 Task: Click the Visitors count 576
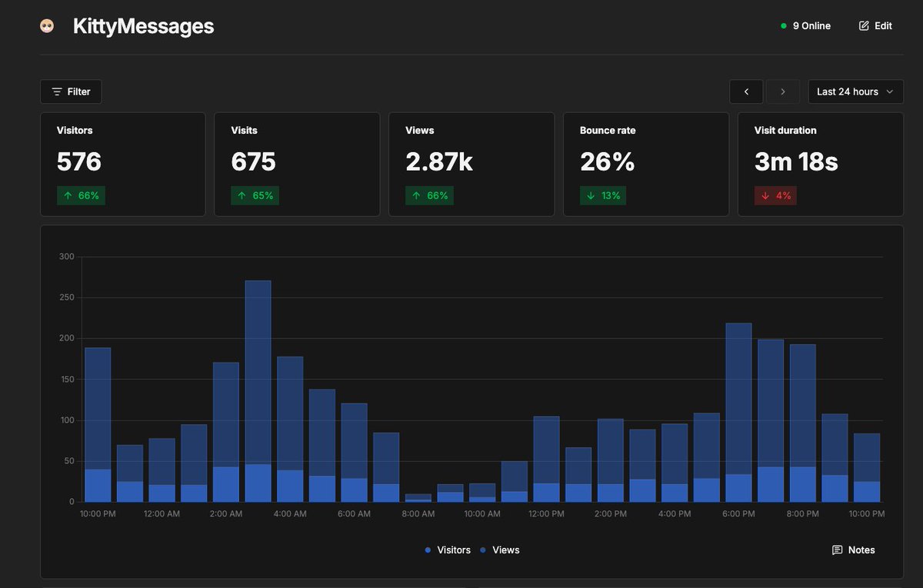point(79,161)
